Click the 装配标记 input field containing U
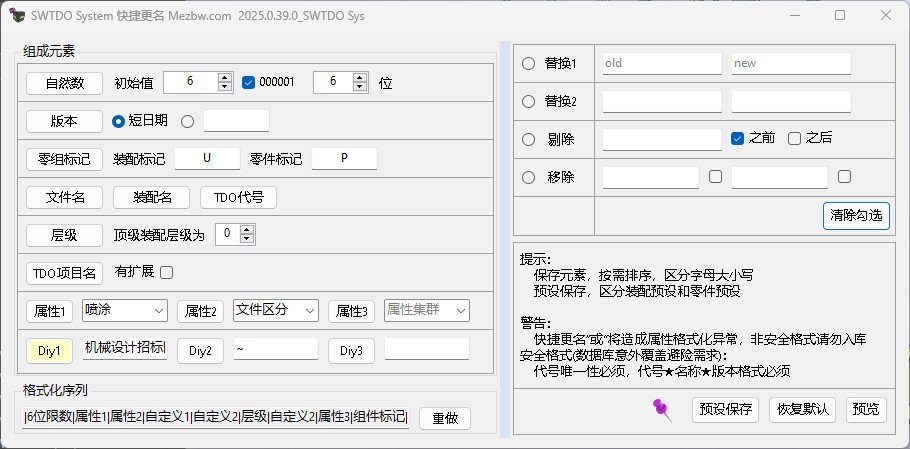This screenshot has width=910, height=449. coord(207,159)
